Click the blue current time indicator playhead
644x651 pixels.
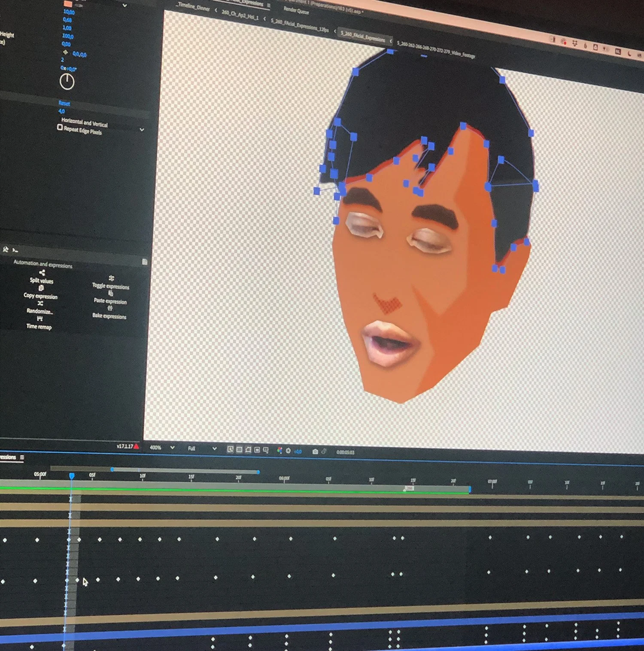pyautogui.click(x=72, y=476)
